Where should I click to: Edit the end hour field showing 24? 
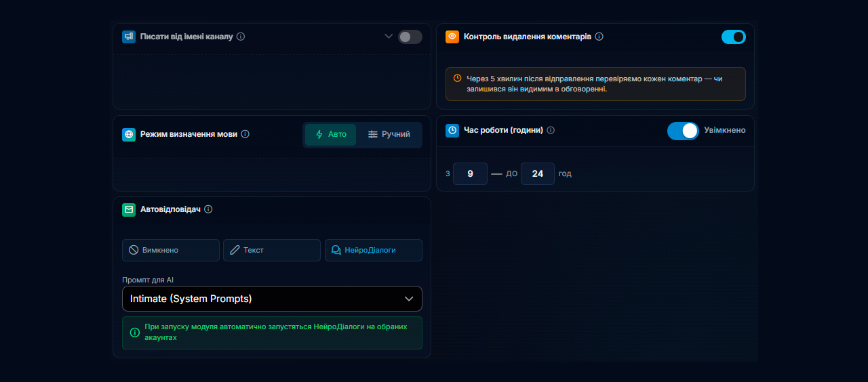(538, 173)
